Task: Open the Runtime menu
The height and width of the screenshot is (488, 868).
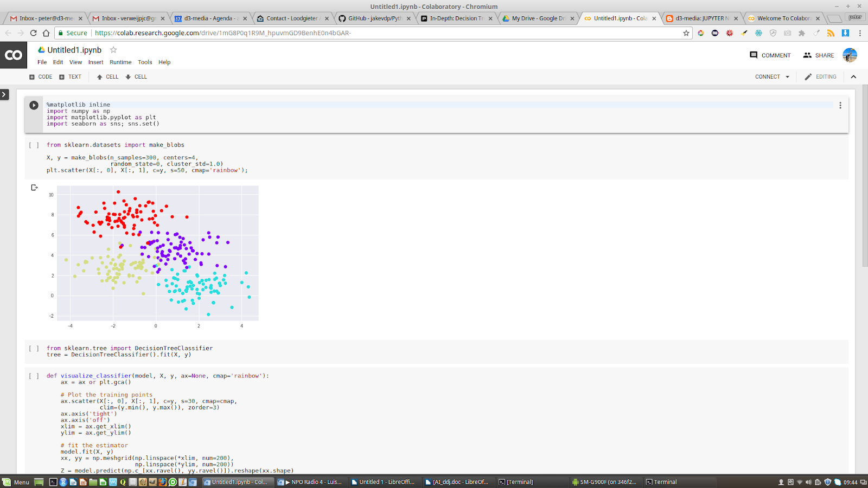Action: (120, 62)
